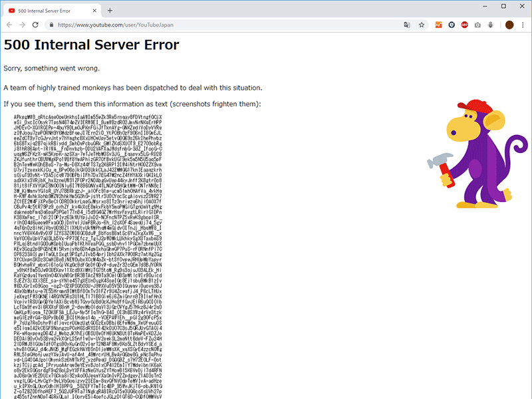Screen dimensions: 532x399
Task: Select the 500 Internal Server Error tab
Action: click(53, 11)
